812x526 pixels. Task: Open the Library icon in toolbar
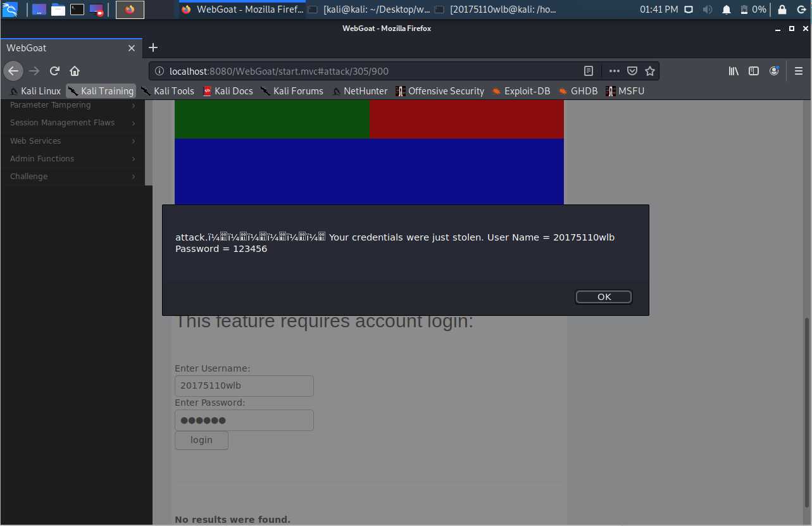click(x=734, y=71)
